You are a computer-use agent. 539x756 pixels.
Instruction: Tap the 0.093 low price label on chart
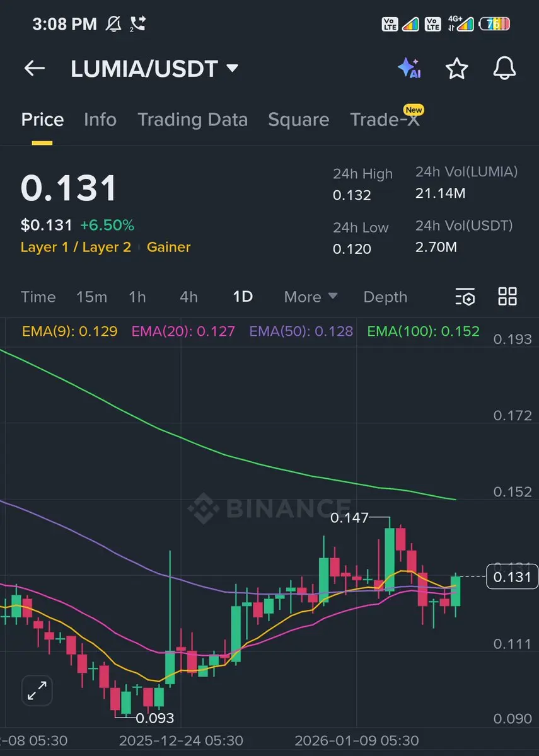[x=154, y=718]
